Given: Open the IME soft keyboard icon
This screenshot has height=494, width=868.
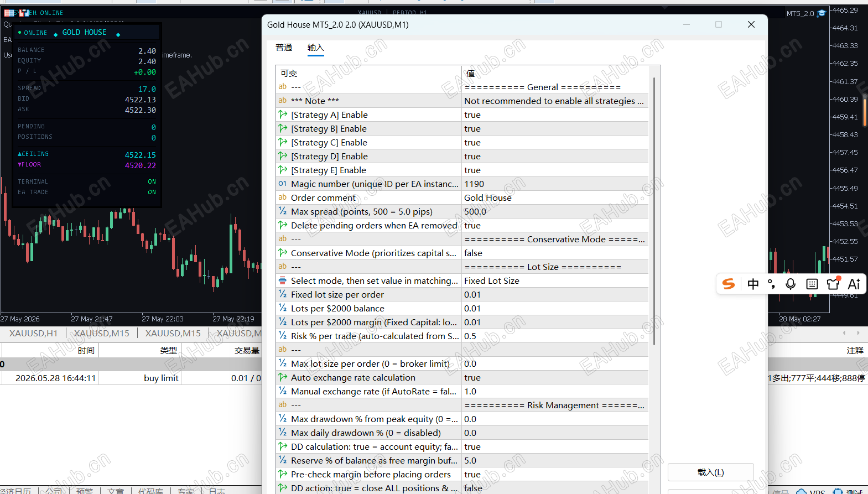Looking at the screenshot, I should [x=812, y=284].
